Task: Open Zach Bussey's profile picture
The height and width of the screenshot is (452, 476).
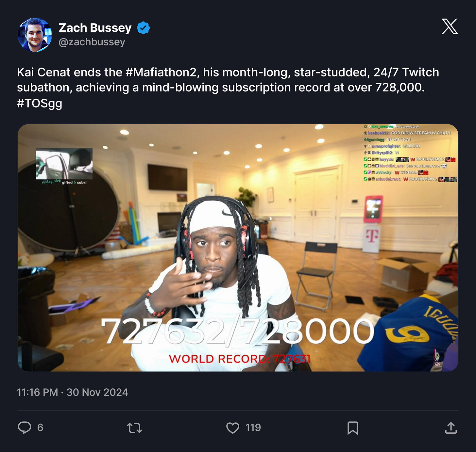Action: point(35,35)
